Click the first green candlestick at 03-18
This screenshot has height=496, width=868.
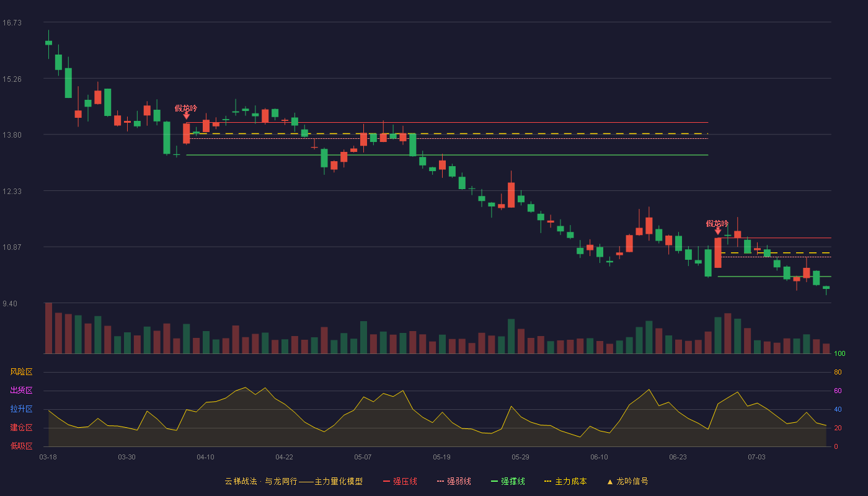(x=48, y=43)
